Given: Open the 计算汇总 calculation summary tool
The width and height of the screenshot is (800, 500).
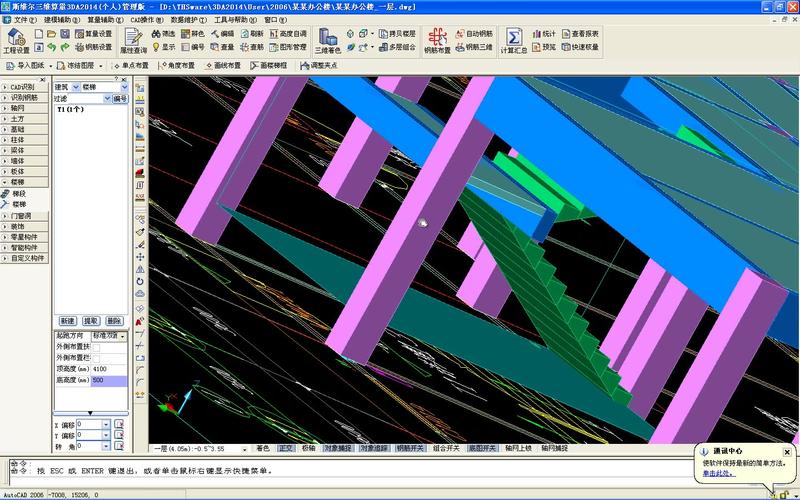Looking at the screenshot, I should 513,41.
